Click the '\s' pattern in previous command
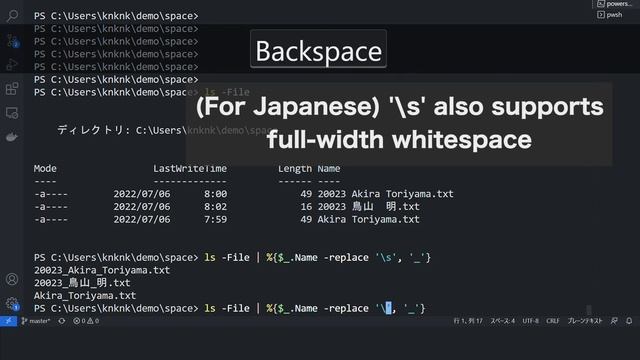 (386, 258)
